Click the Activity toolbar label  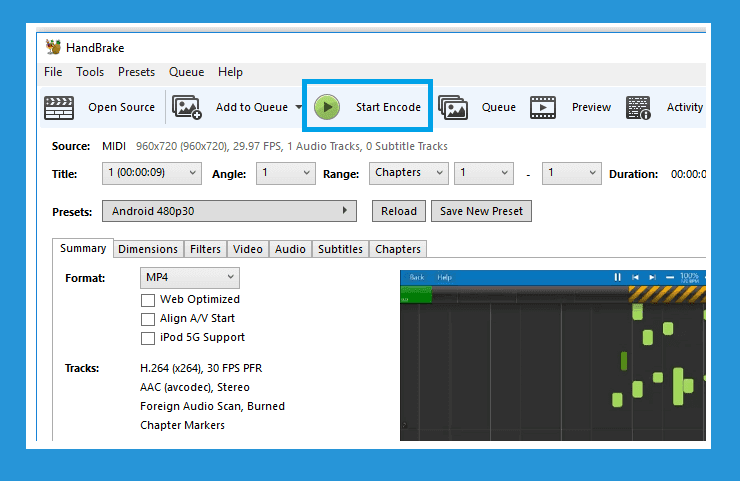pos(685,107)
